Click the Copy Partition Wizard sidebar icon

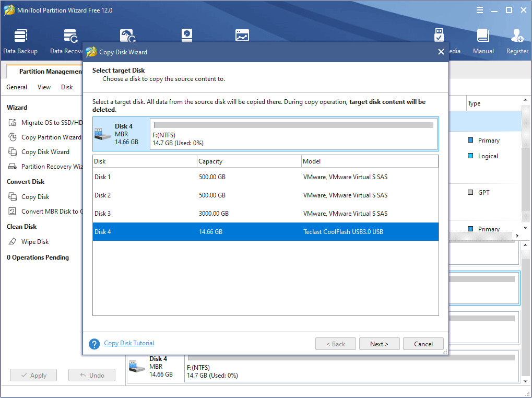pyautogui.click(x=13, y=137)
